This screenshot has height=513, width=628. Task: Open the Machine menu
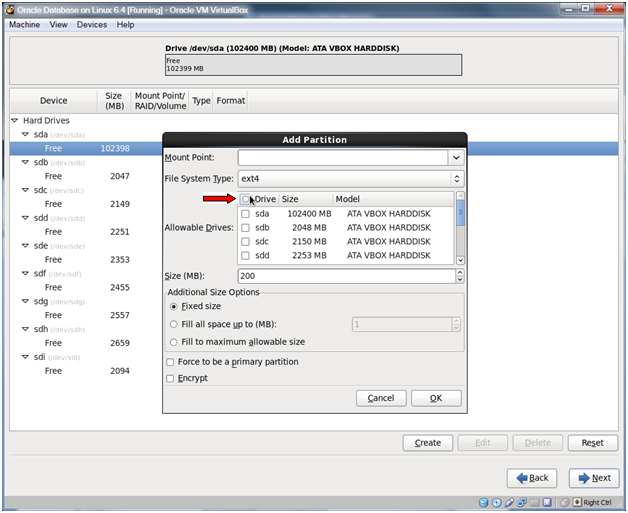tap(25, 25)
